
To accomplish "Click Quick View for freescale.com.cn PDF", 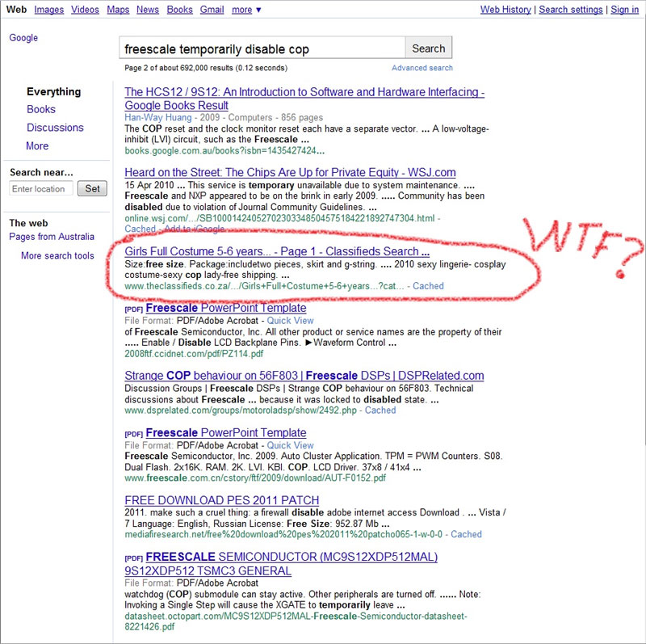I will tap(290, 445).
